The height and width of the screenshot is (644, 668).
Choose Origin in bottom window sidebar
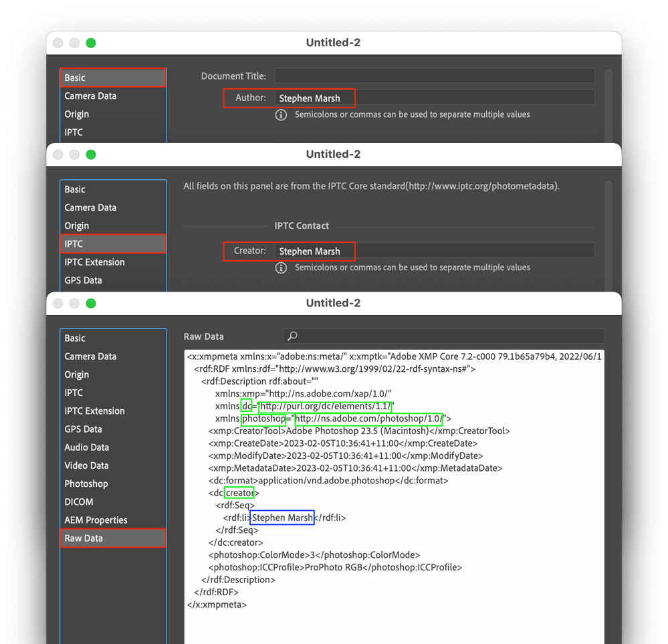click(113, 374)
